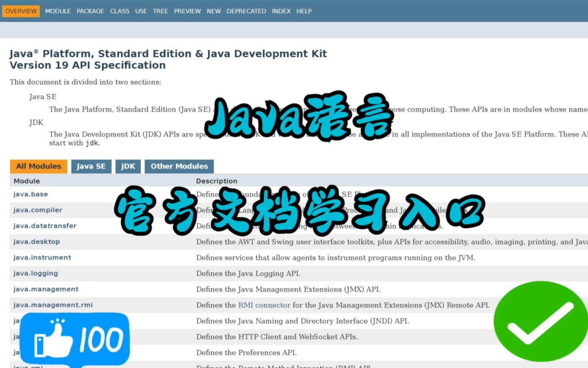This screenshot has height=368, width=588.
Task: Open the PREVIEW page link
Action: pyautogui.click(x=187, y=11)
